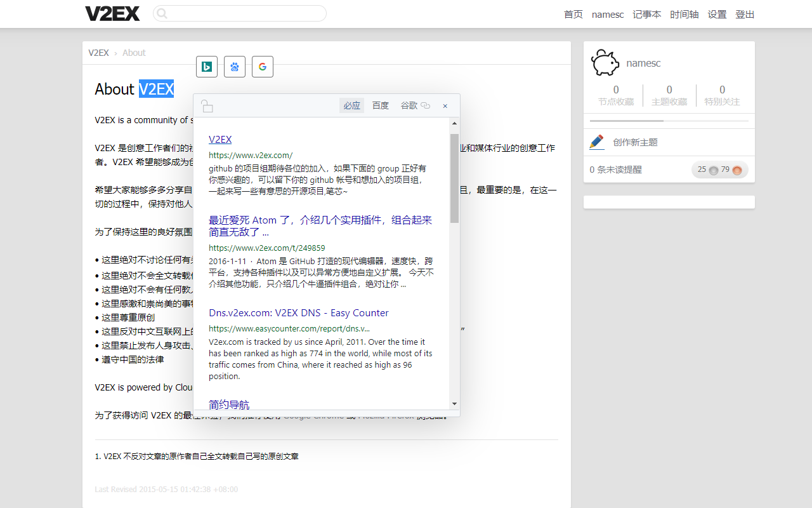Close the search popup panel

pos(445,106)
